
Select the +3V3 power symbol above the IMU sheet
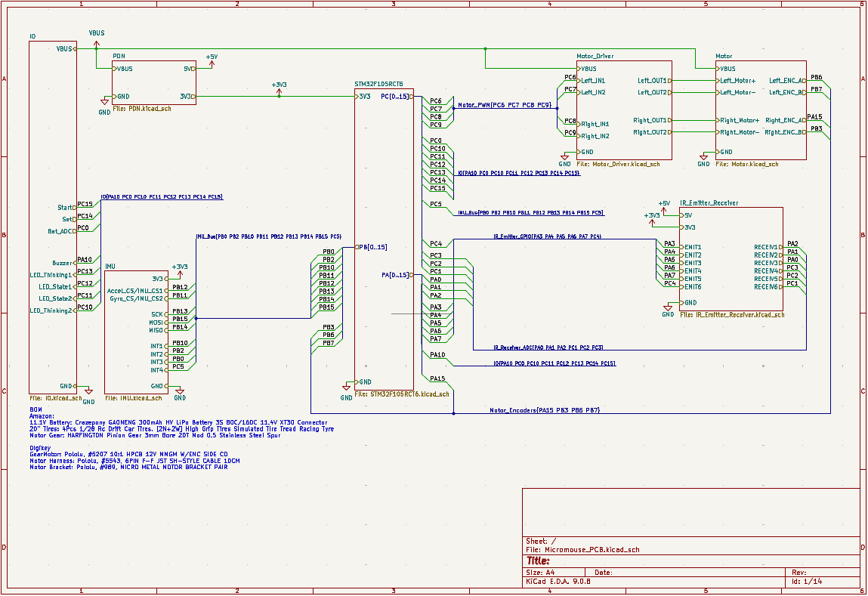click(x=180, y=270)
